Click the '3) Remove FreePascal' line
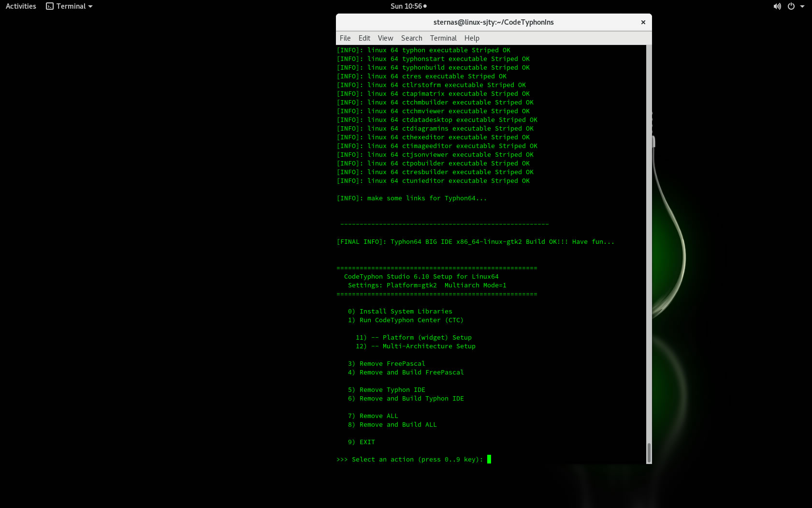Viewport: 812px width, 508px height. 387,364
